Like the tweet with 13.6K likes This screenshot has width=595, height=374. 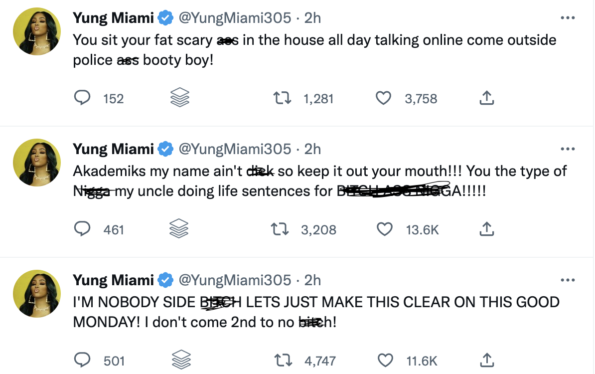click(384, 229)
